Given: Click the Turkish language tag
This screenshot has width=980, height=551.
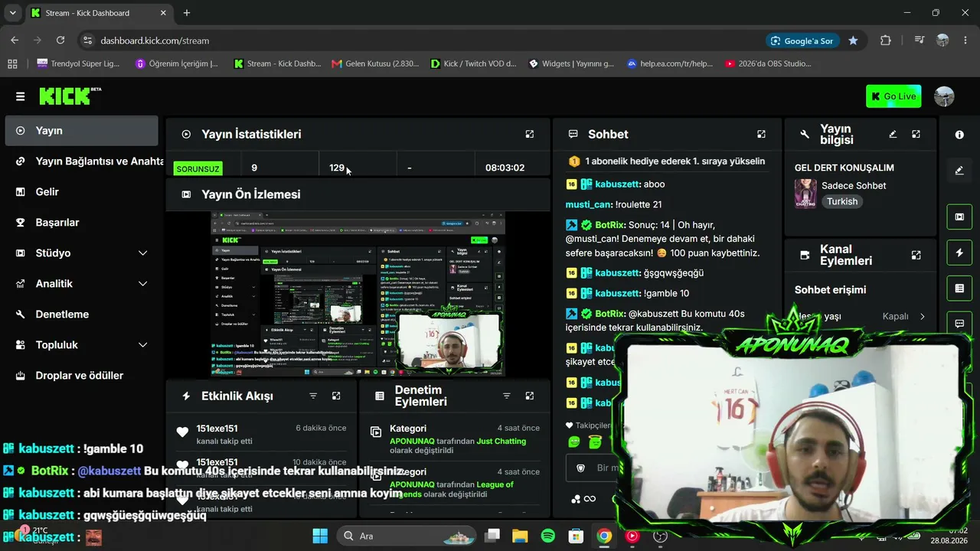Looking at the screenshot, I should pos(842,201).
